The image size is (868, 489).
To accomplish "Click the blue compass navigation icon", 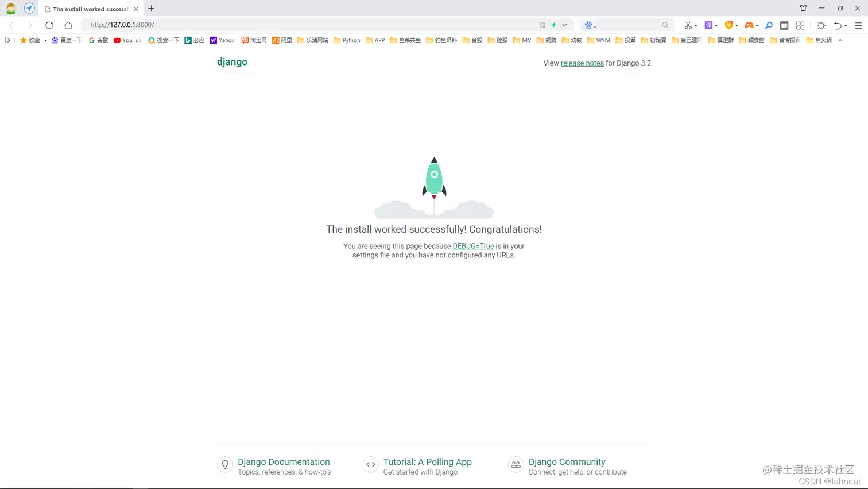I will click(x=29, y=9).
